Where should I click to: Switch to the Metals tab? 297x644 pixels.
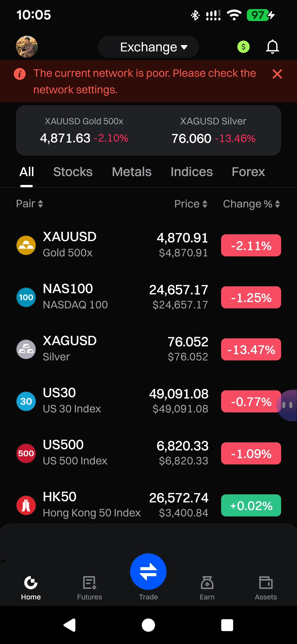pyautogui.click(x=132, y=172)
